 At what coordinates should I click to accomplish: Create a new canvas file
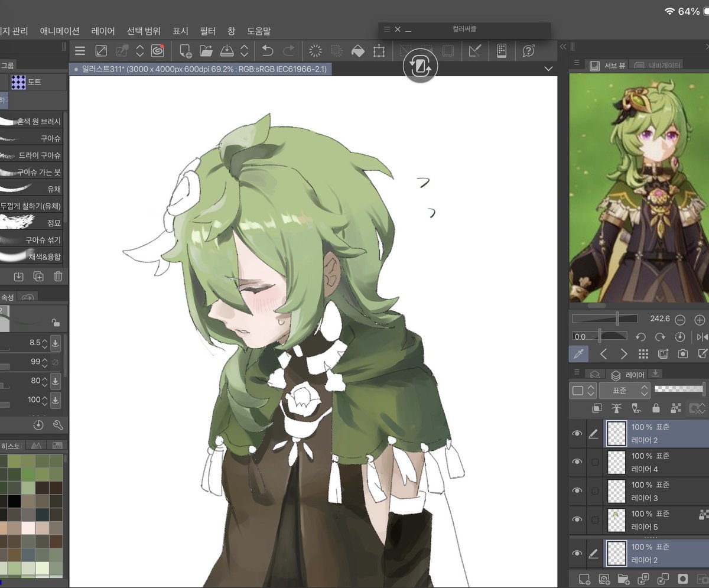click(x=186, y=51)
